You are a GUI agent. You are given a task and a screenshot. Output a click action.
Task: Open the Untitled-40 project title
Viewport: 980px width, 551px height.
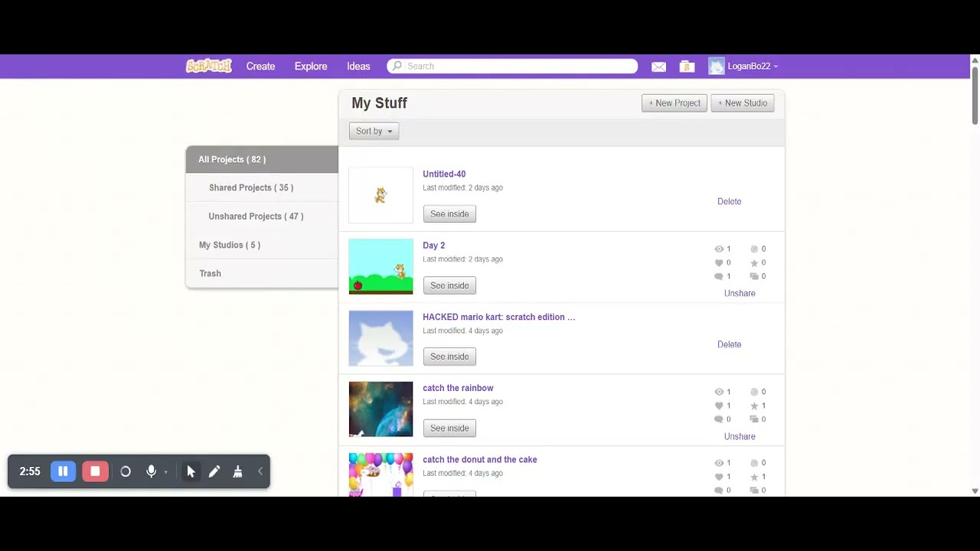[x=444, y=174]
